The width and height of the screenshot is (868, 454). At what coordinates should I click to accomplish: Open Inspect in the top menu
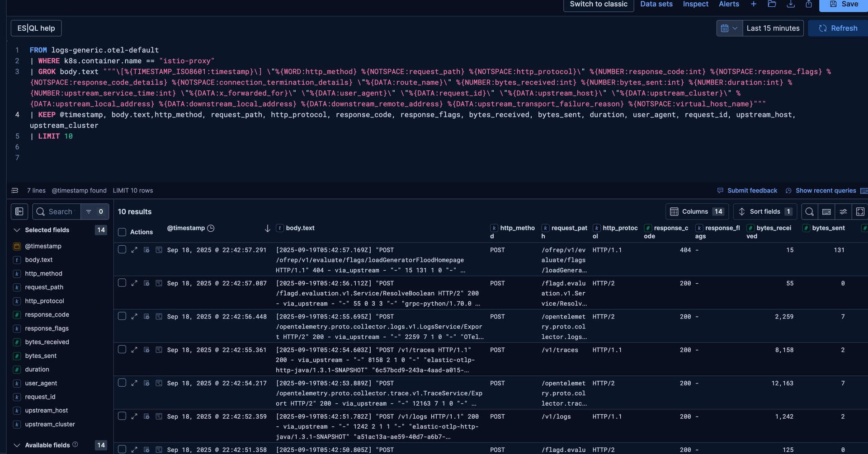pyautogui.click(x=696, y=4)
